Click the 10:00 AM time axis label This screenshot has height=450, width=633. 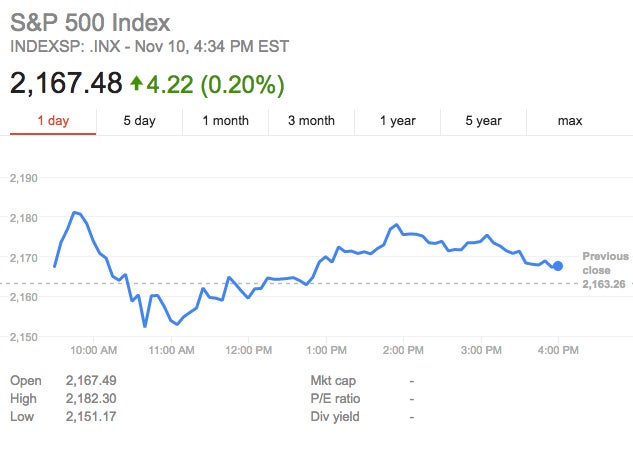tap(94, 350)
